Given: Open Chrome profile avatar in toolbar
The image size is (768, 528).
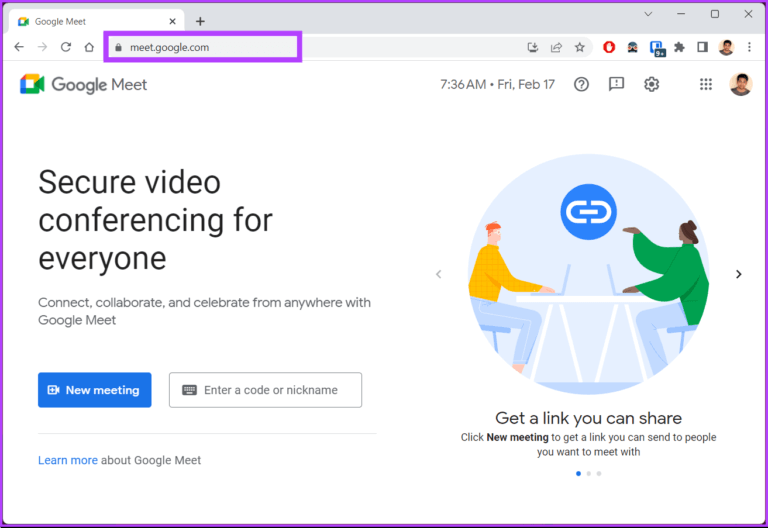Looking at the screenshot, I should pos(726,47).
